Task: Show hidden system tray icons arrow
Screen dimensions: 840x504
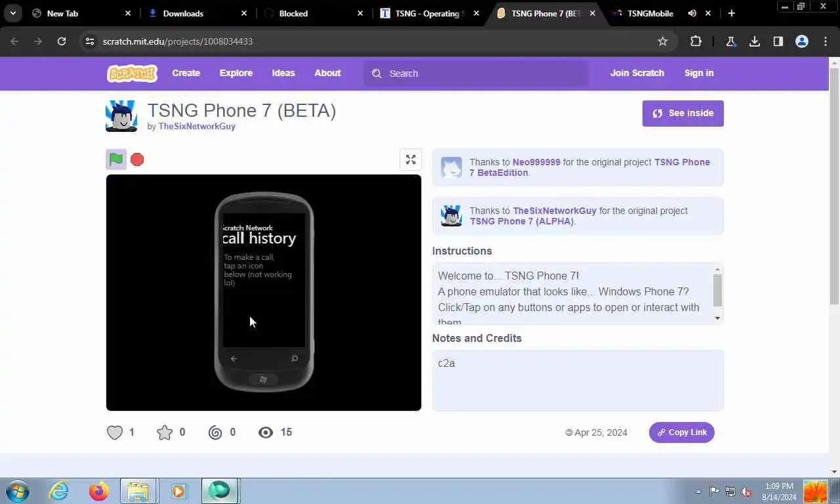Action: click(698, 491)
